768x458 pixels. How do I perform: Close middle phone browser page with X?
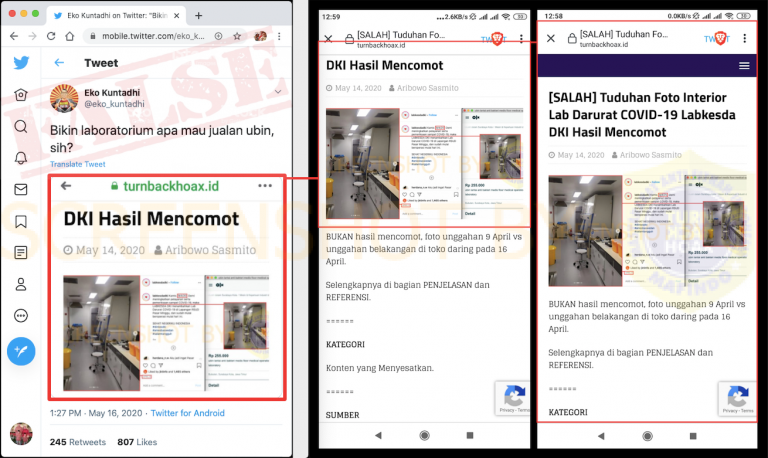click(x=328, y=38)
